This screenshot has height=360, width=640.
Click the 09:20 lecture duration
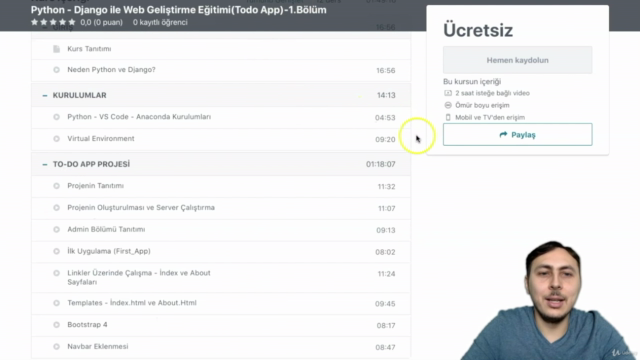385,140
